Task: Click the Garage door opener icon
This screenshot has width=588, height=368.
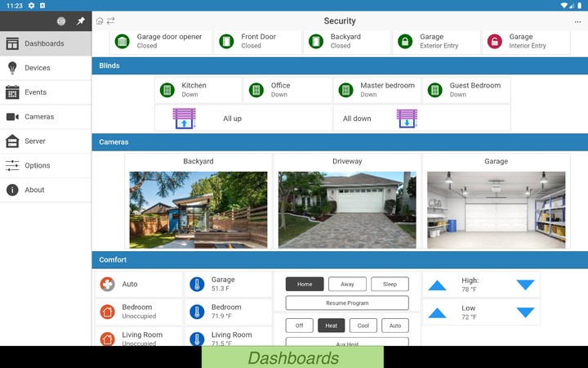Action: pyautogui.click(x=122, y=41)
